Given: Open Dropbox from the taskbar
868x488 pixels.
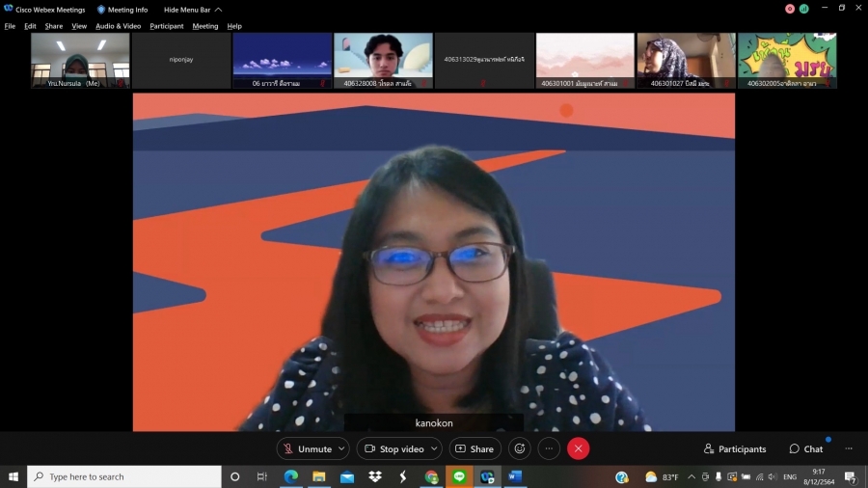Looking at the screenshot, I should [x=375, y=476].
